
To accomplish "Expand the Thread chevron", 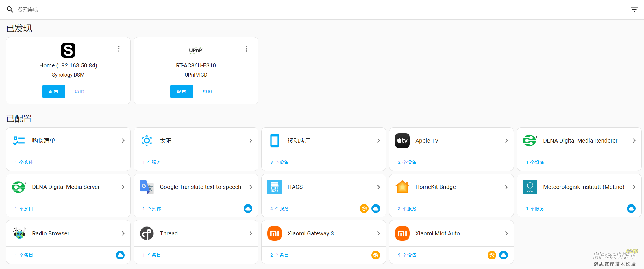I will pos(251,233).
